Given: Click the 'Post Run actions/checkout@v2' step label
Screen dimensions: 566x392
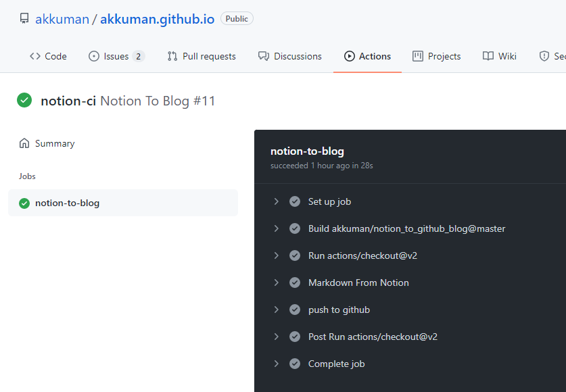Looking at the screenshot, I should pyautogui.click(x=373, y=337).
